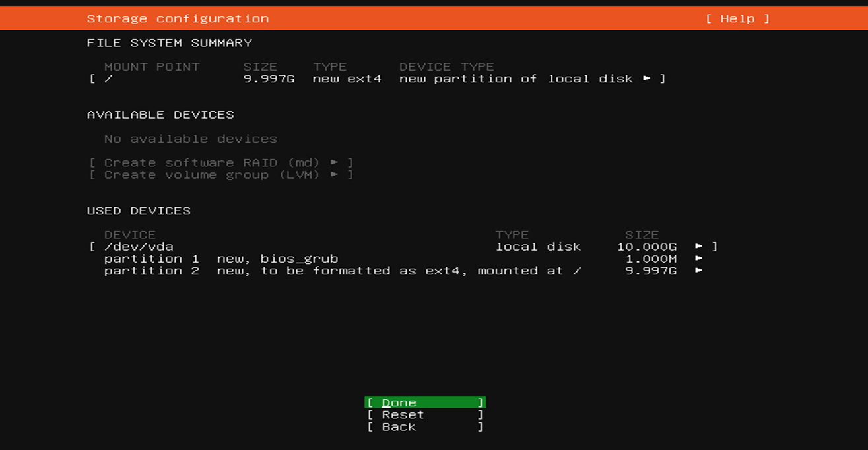The width and height of the screenshot is (868, 450).
Task: Reset the storage configuration
Action: point(424,414)
